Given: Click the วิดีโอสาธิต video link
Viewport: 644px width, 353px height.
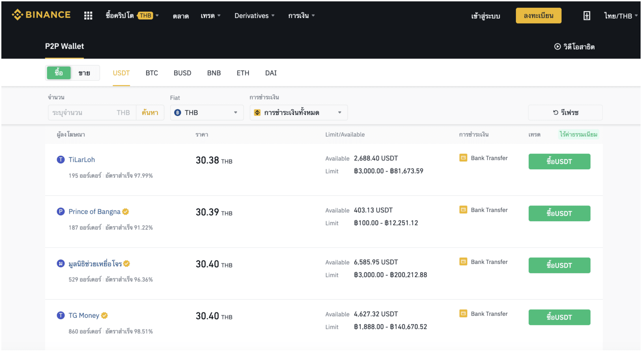Looking at the screenshot, I should click(574, 47).
